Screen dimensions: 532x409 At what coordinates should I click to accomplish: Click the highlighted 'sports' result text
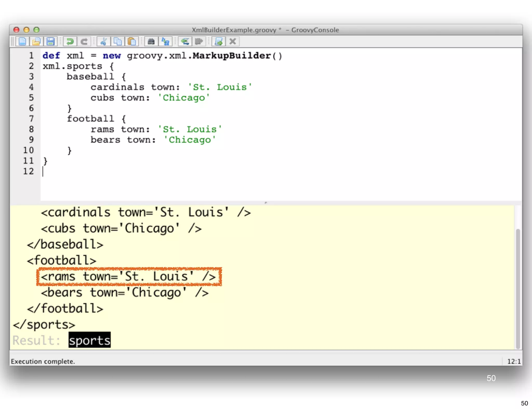(x=90, y=340)
